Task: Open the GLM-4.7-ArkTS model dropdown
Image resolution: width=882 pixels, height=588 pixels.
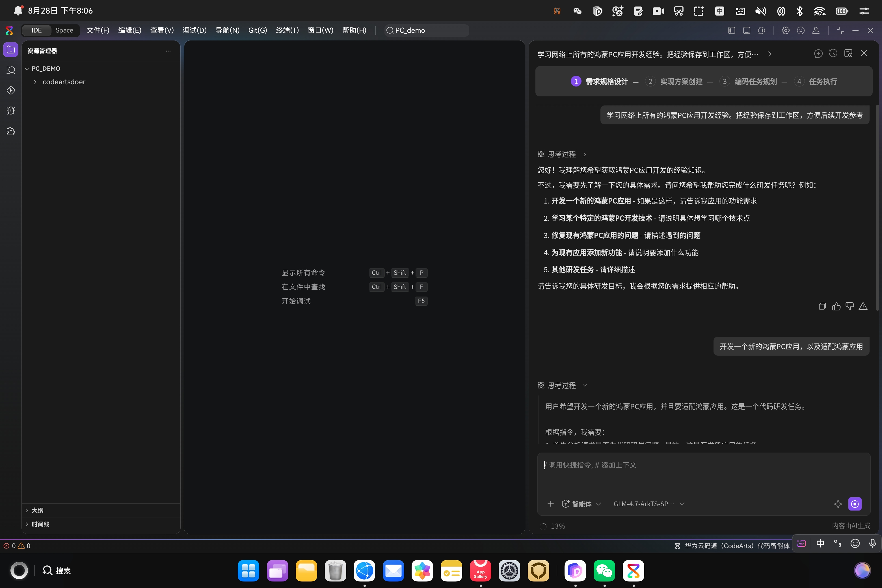Action: [649, 504]
